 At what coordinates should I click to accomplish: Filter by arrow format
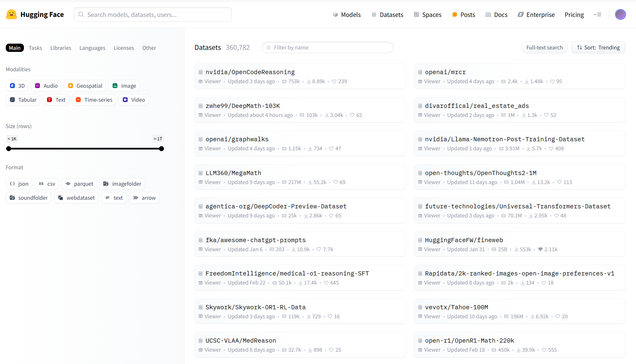pos(144,198)
